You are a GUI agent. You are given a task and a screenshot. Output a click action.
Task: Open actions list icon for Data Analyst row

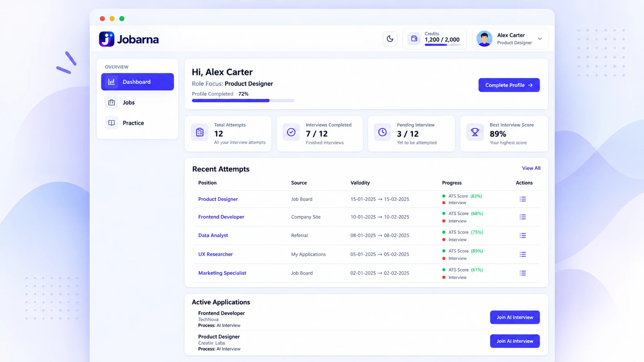click(x=523, y=235)
